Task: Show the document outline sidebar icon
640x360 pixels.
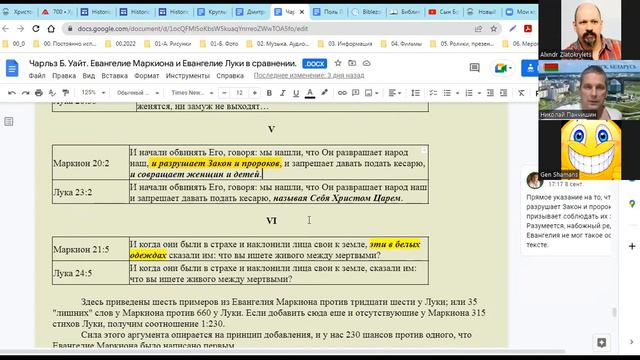Action: pos(9,121)
